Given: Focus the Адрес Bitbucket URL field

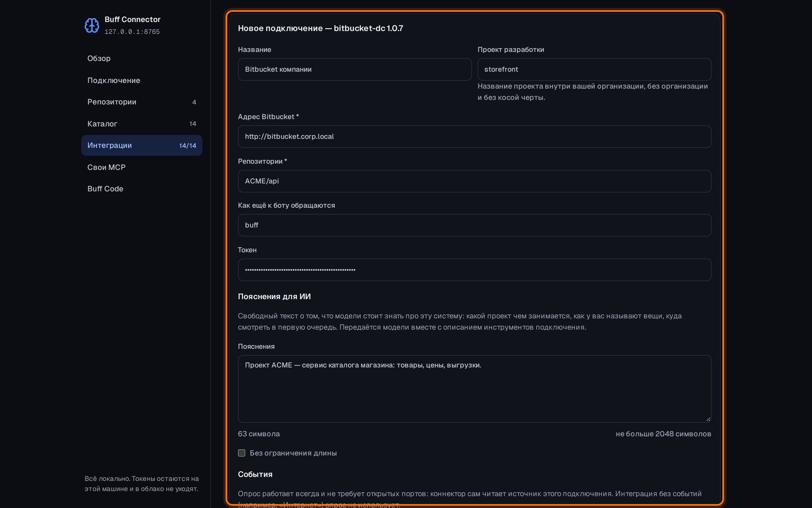Looking at the screenshot, I should 475,136.
